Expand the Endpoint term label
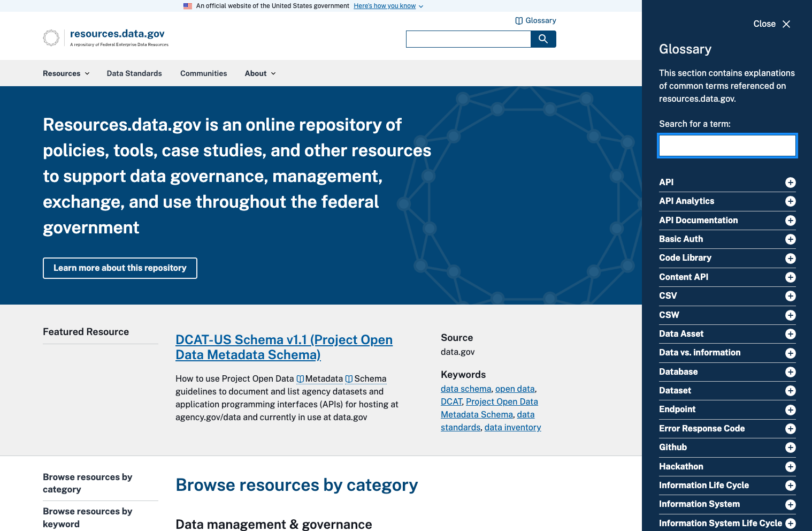Screen dimensions: 812x531 (677, 409)
